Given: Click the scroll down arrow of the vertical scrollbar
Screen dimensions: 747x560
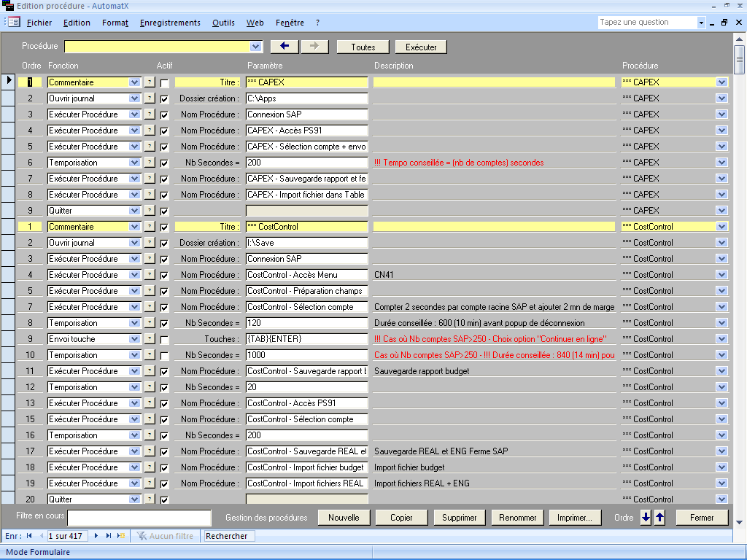Looking at the screenshot, I should click(x=739, y=522).
